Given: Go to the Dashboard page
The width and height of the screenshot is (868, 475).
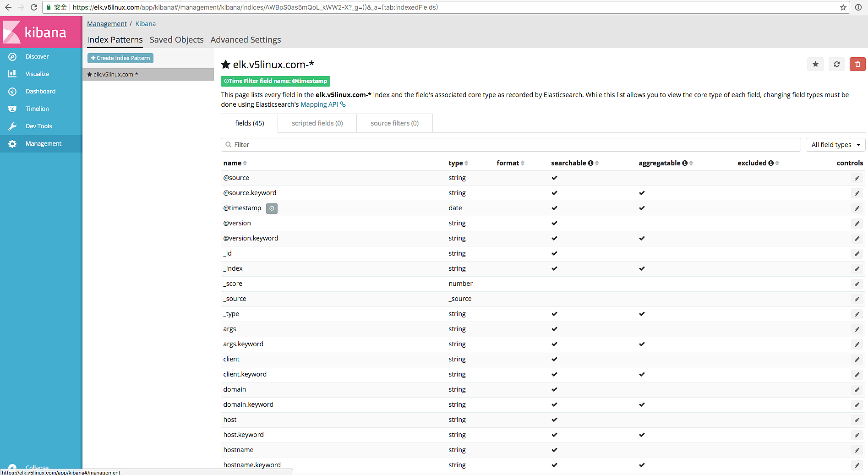Looking at the screenshot, I should point(40,92).
